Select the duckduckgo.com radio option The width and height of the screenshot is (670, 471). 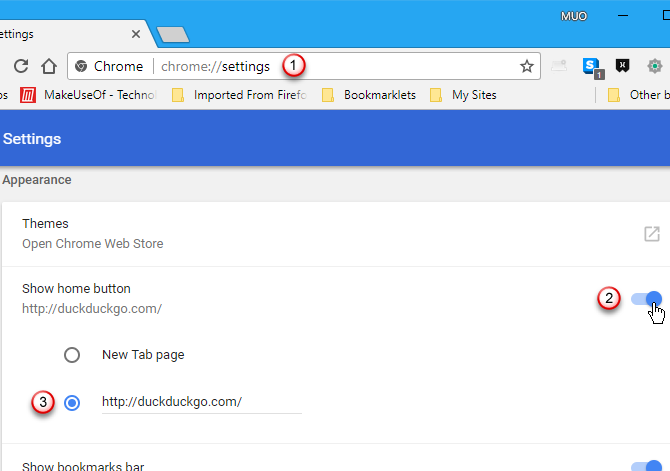pos(72,402)
